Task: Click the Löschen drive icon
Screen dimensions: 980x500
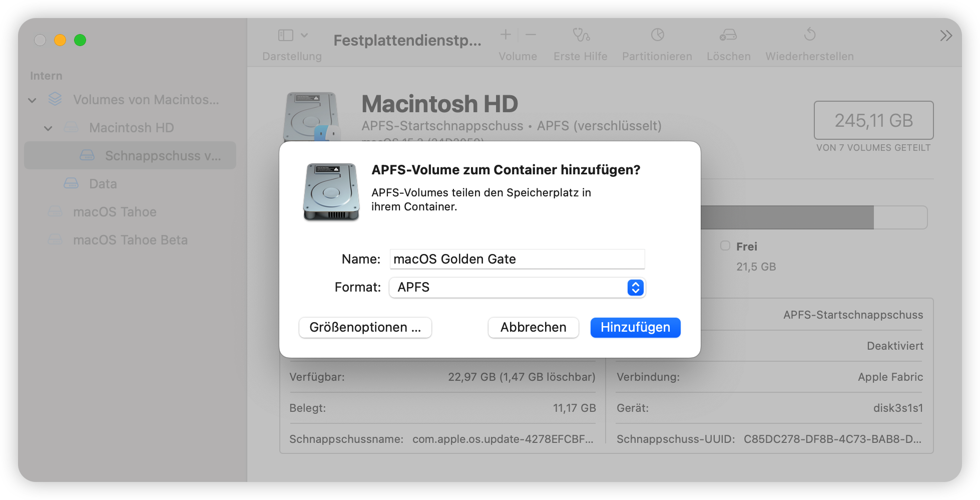Action: [x=728, y=35]
